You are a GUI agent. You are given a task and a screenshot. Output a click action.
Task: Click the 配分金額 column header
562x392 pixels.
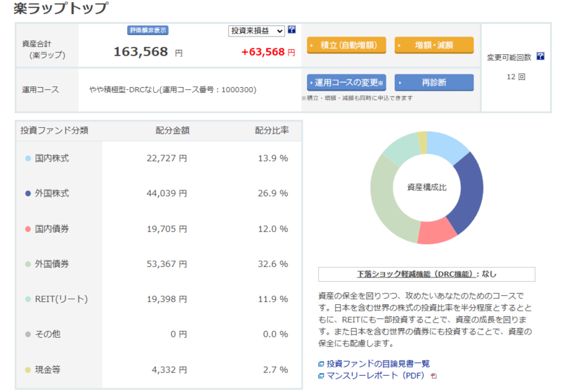click(172, 131)
